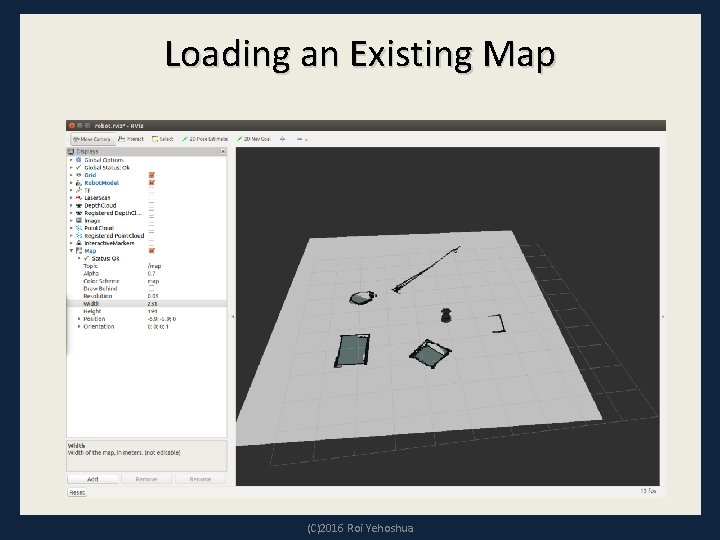Screen dimensions: 720x540
Task: Turn on the DepthCloud checkbox
Action: click(152, 205)
